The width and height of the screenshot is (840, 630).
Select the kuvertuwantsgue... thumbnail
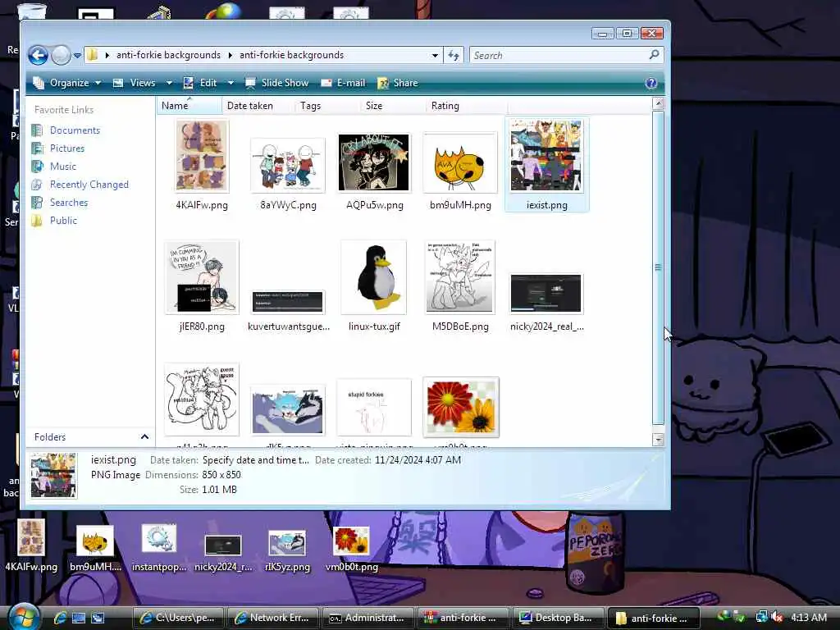[x=288, y=302]
